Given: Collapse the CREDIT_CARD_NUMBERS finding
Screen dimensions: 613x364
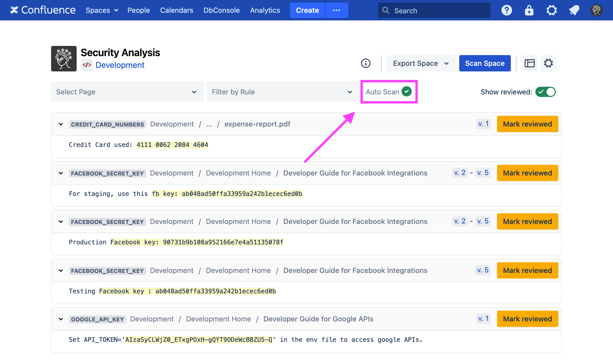Looking at the screenshot, I should (61, 124).
